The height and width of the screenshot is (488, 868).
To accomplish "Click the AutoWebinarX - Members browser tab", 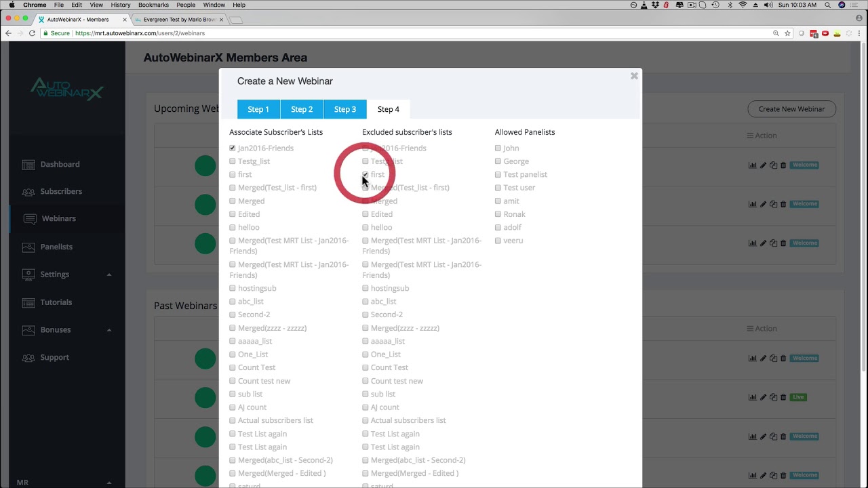I will (x=81, y=20).
